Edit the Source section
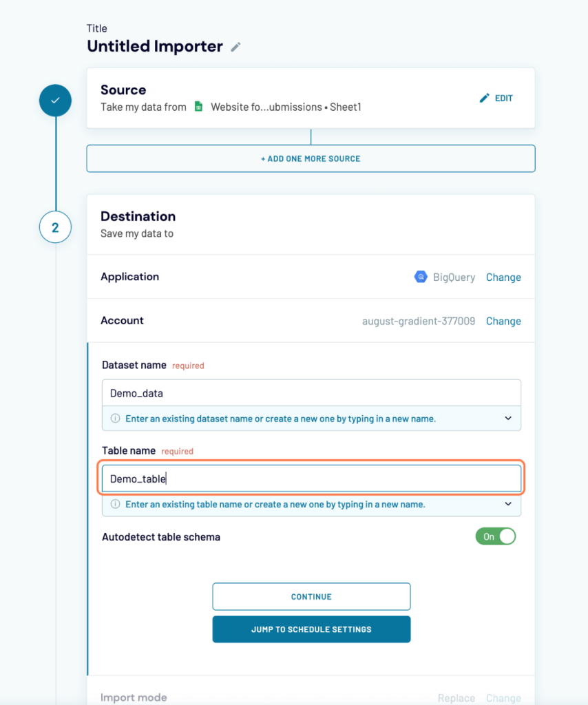This screenshot has height=705, width=588. pos(496,98)
